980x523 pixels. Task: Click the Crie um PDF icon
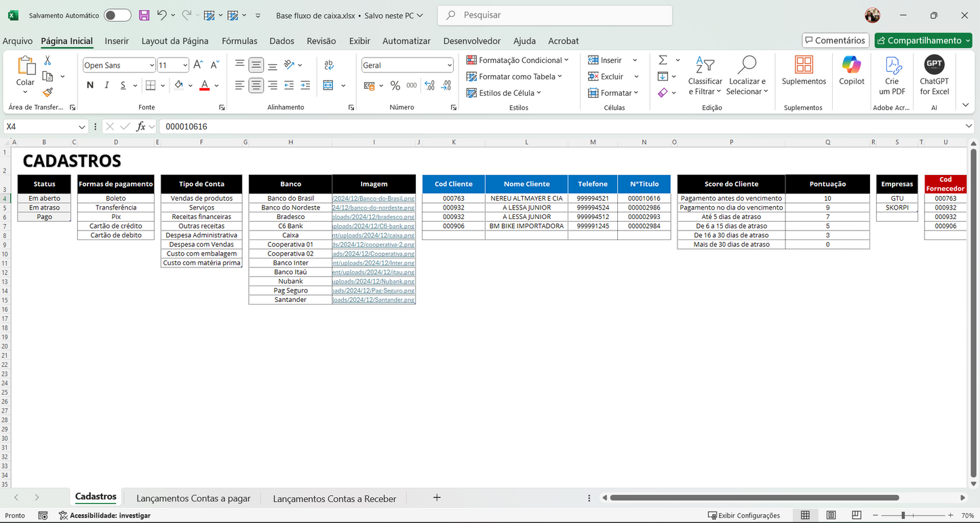coord(891,73)
